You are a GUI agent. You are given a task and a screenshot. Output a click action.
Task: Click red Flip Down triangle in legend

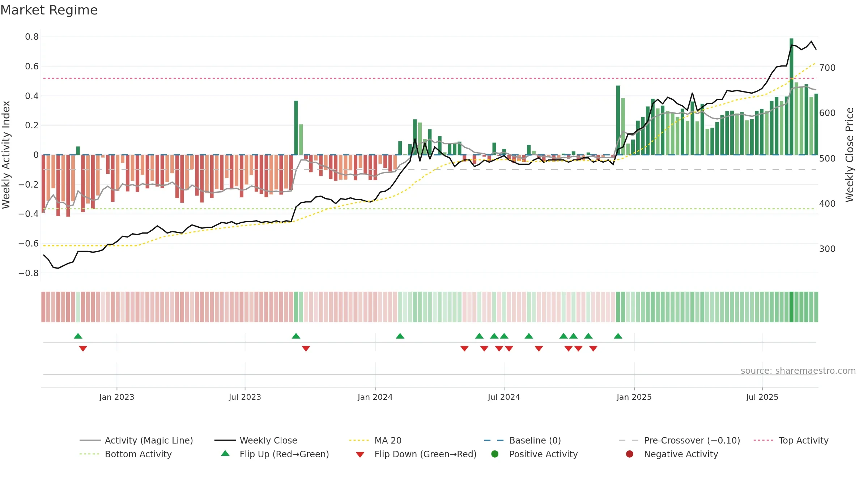pos(360,455)
